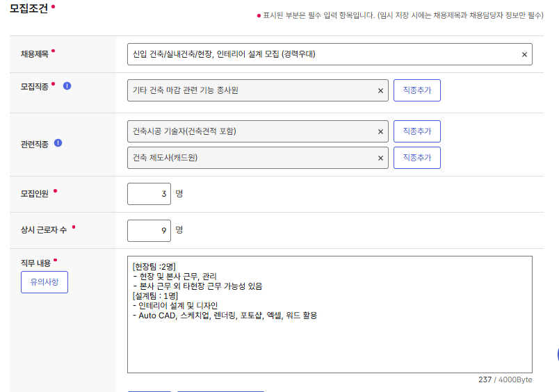This screenshot has width=559, height=392.
Task: Remove 건축 제도사(캐드원) using its X
Action: pos(380,158)
